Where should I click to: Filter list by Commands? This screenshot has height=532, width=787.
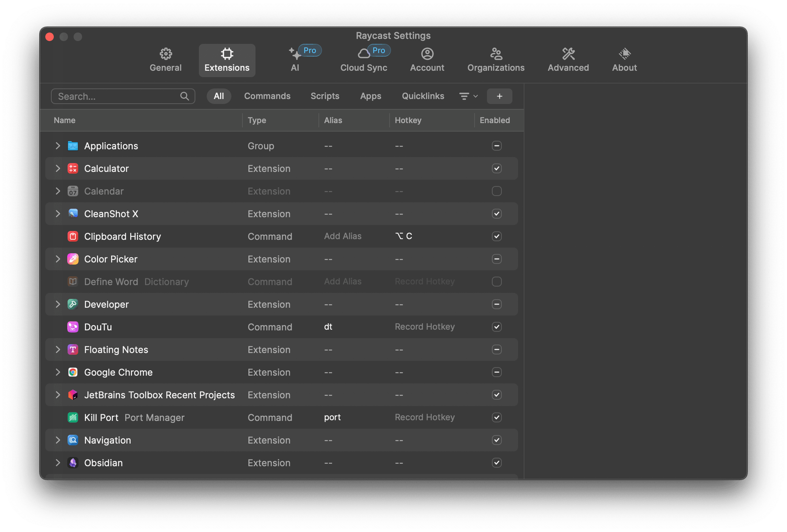pos(267,96)
